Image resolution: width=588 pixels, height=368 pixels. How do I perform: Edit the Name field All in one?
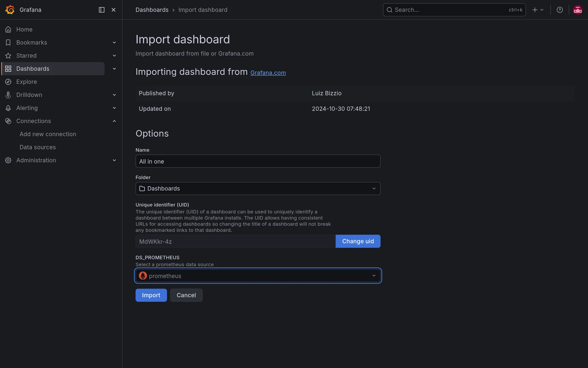click(x=258, y=161)
